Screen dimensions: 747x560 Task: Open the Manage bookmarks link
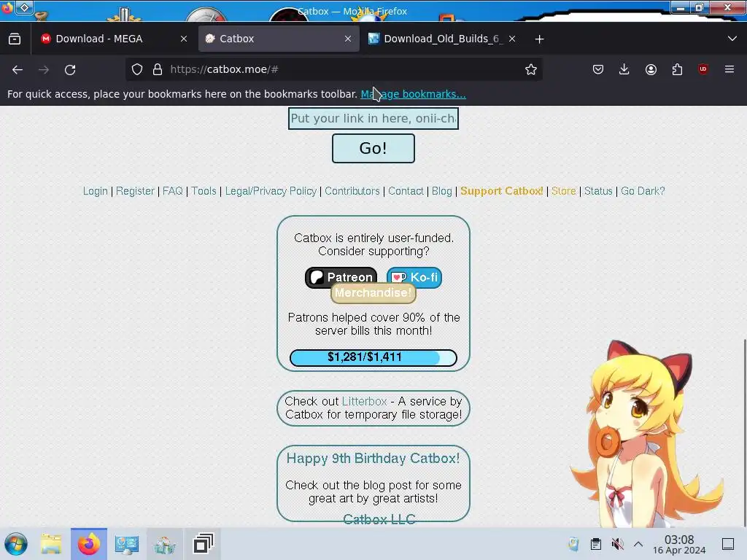point(413,94)
